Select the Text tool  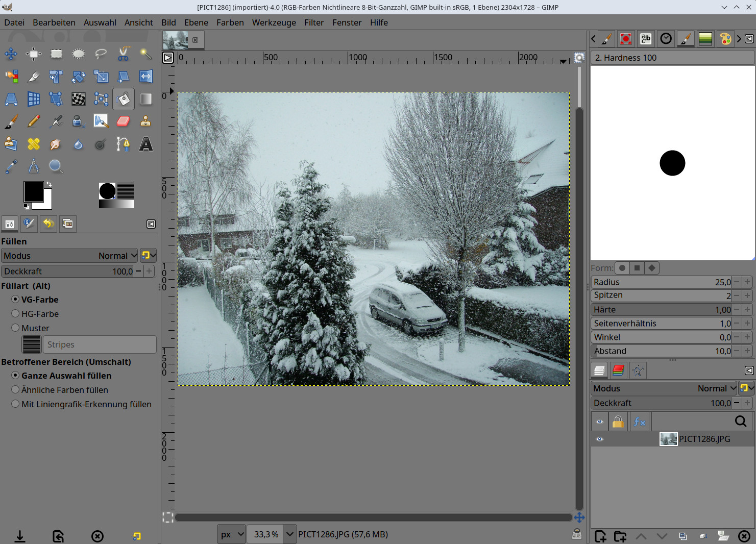tap(146, 144)
